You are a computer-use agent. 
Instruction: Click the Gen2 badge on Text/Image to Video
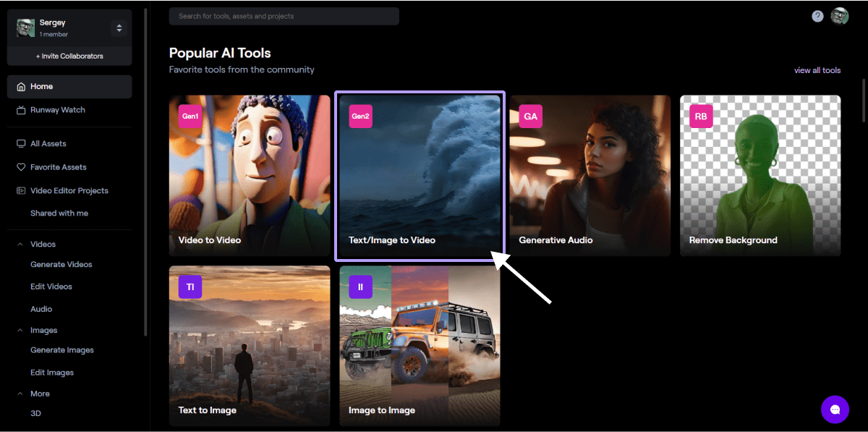point(360,117)
